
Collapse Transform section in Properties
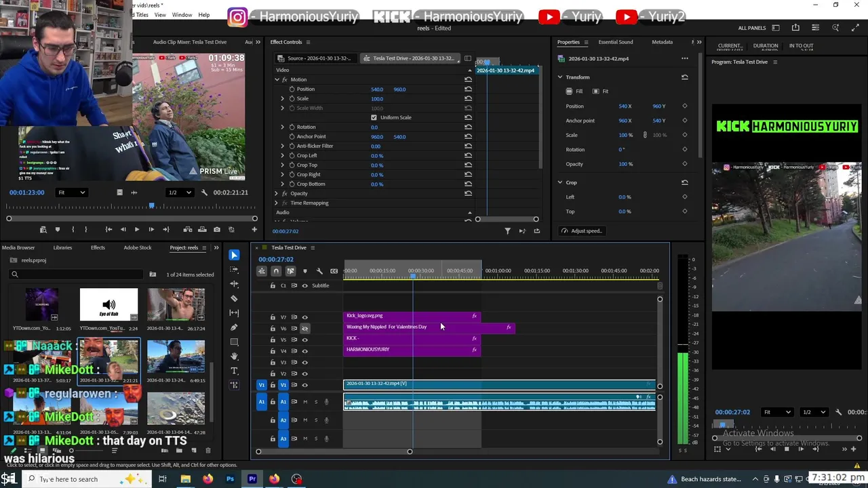pyautogui.click(x=560, y=77)
